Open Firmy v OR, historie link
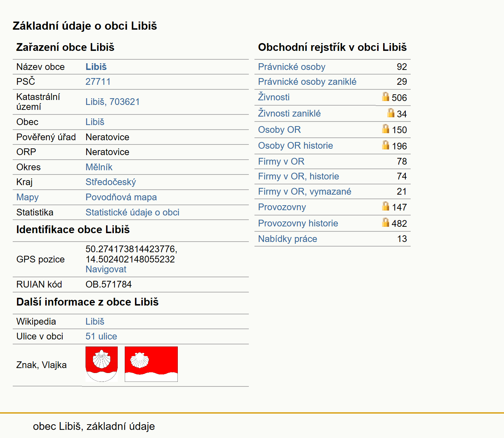This screenshot has width=504, height=438. coord(299,176)
